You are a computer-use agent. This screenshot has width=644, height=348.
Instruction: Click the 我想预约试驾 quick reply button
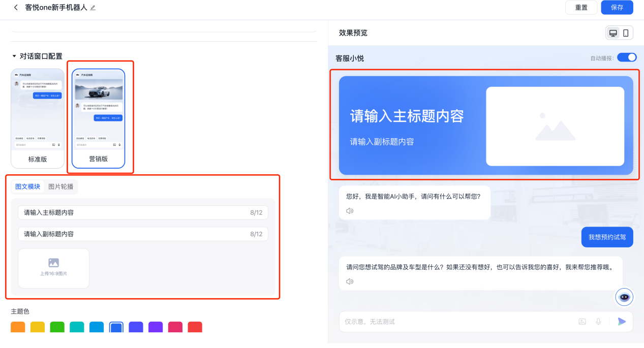tap(607, 237)
